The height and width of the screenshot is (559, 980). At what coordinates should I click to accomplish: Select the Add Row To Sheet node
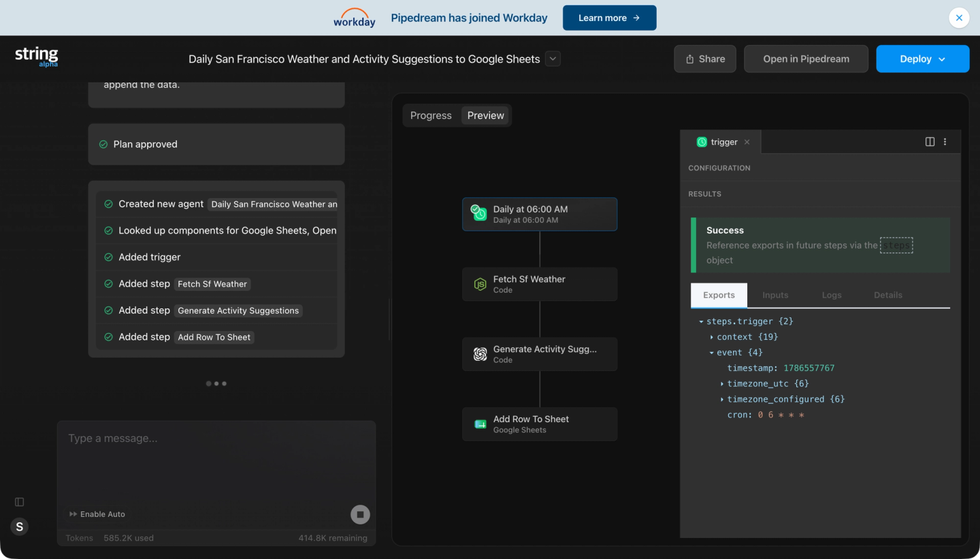540,424
